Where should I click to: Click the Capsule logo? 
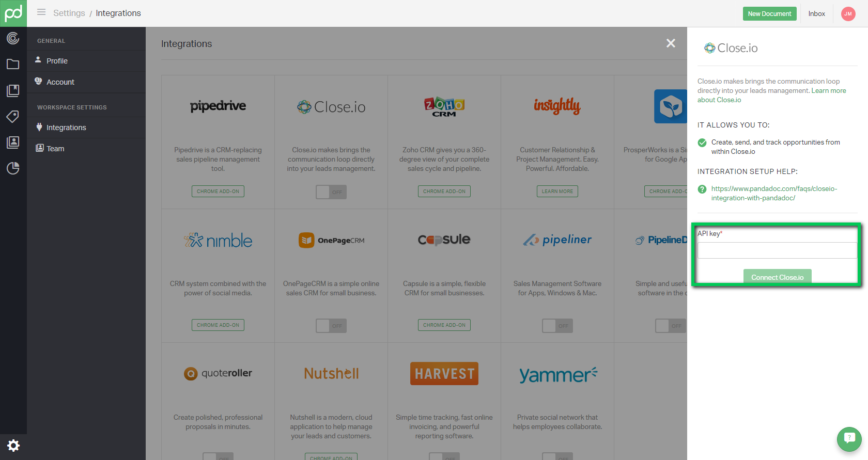444,240
